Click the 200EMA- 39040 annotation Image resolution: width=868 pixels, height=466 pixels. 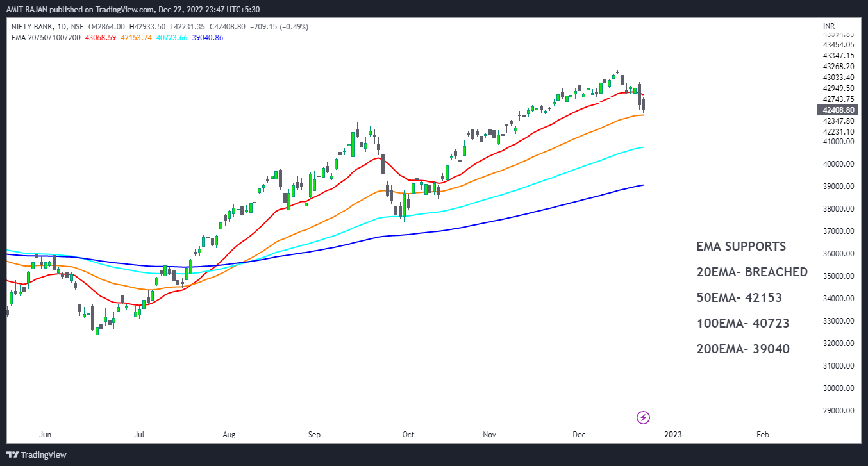pyautogui.click(x=743, y=349)
